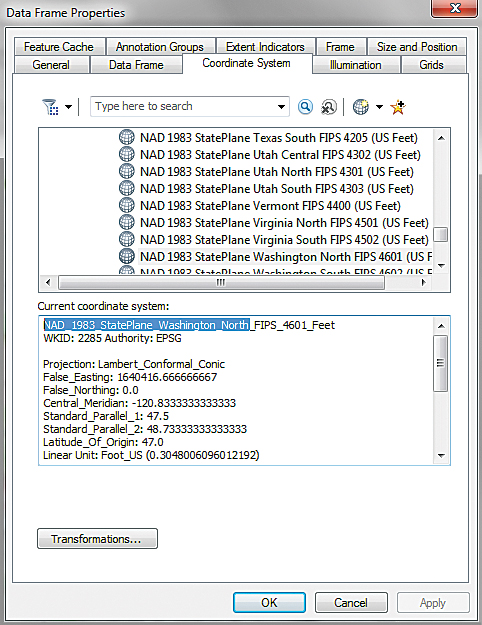The width and height of the screenshot is (482, 625).
Task: Click the spatial filter icon
Action: 51,107
